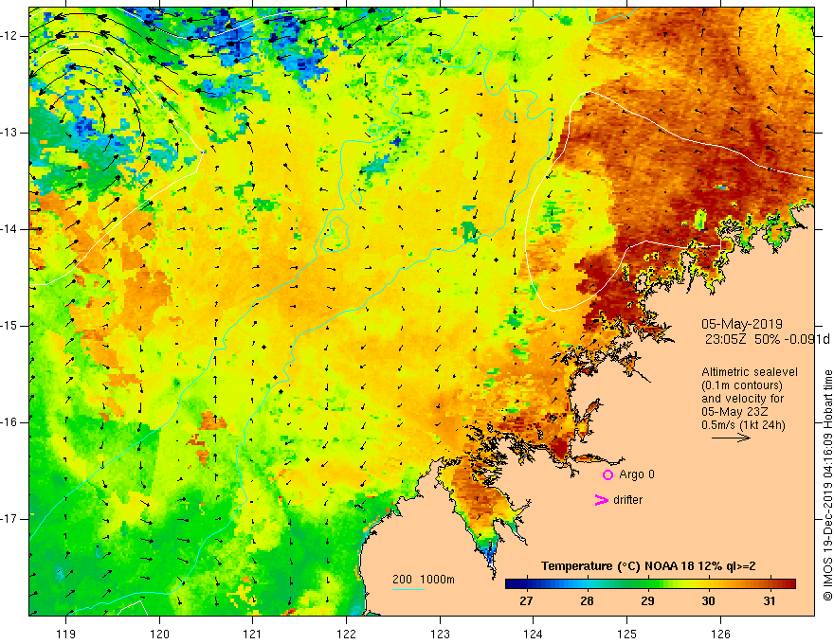Viewport: 834px width, 644px height.
Task: Click the color bar tick label 30
Action: pos(708,601)
